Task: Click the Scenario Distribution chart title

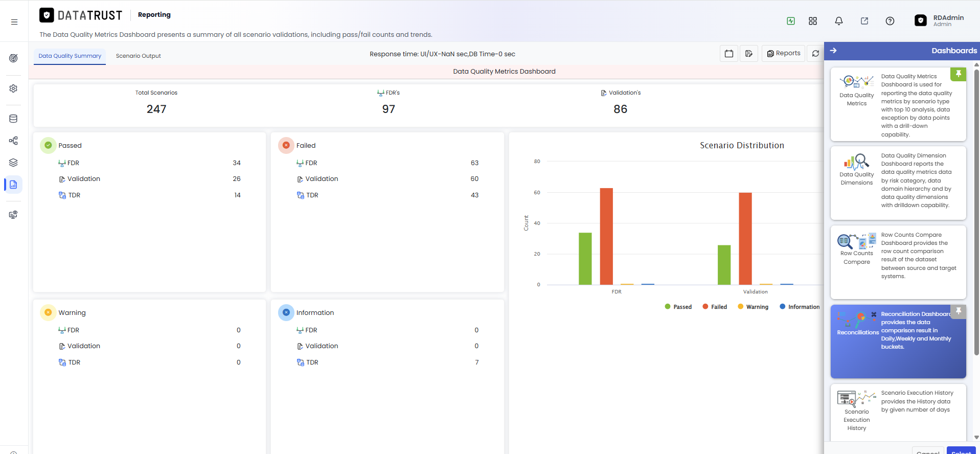Action: click(x=742, y=145)
